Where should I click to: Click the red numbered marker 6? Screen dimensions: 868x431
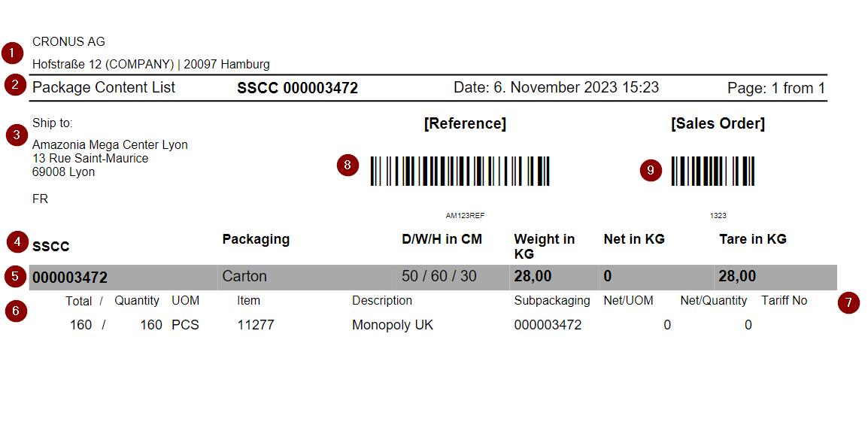[17, 311]
